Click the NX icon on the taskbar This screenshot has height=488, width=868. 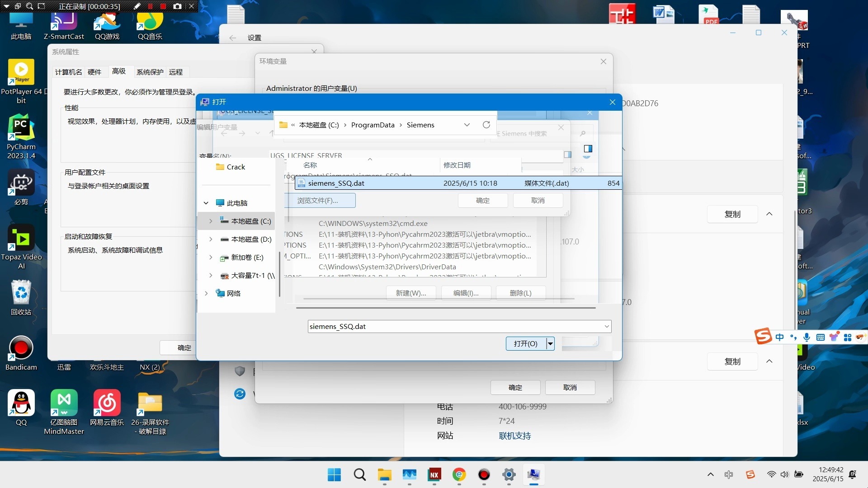(x=434, y=474)
